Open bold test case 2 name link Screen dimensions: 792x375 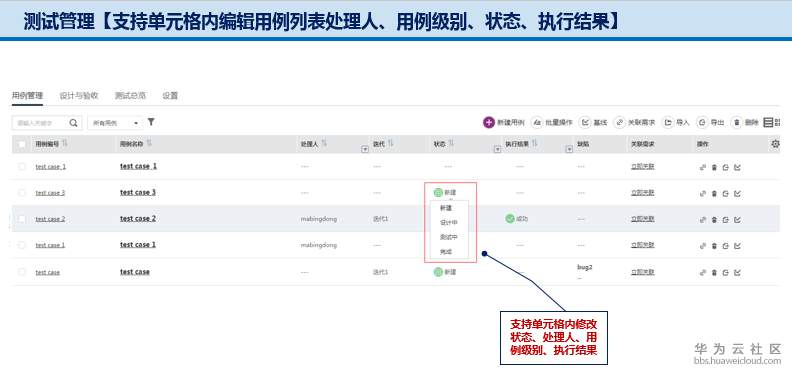tap(138, 219)
